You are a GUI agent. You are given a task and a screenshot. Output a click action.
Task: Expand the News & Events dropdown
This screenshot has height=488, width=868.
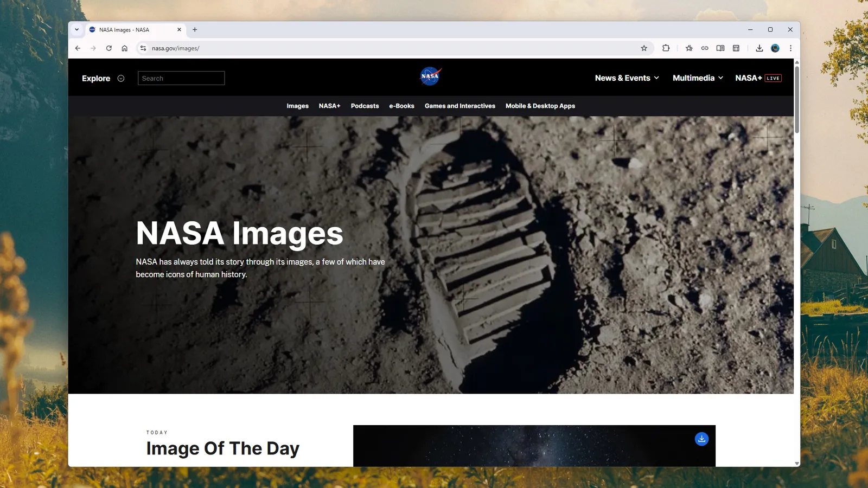627,78
